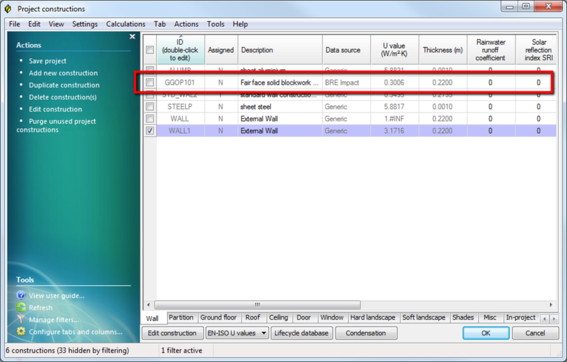Screen dimensions: 567x362
Task: Open the Tab menu
Action: coord(160,24)
